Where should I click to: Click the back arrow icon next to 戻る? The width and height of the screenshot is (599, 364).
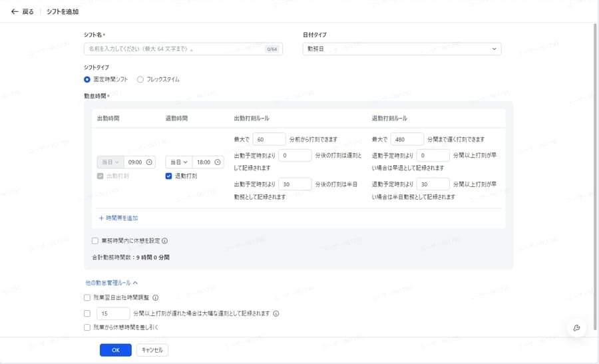(x=15, y=11)
